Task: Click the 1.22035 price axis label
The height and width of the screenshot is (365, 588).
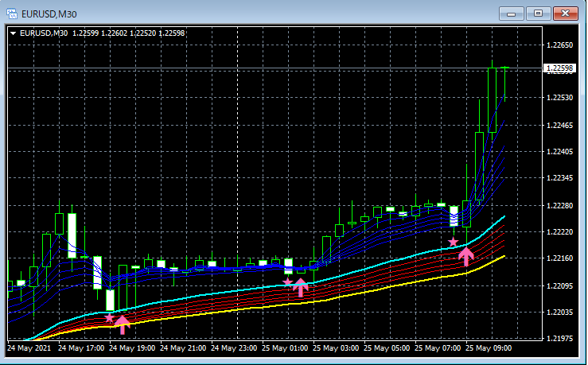Action: pyautogui.click(x=560, y=313)
